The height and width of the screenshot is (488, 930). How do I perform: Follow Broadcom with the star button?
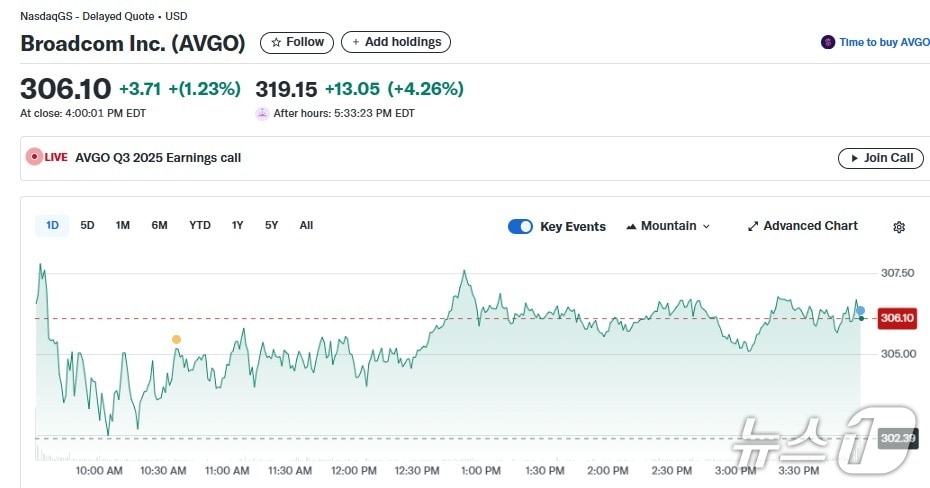[x=297, y=42]
